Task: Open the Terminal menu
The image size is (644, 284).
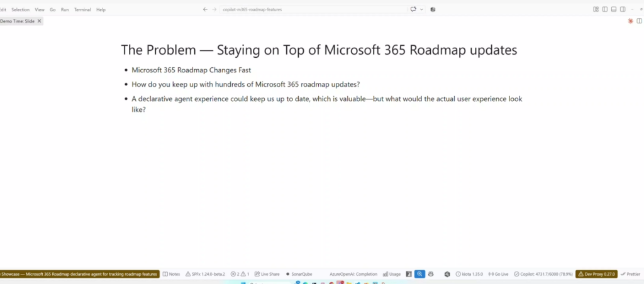Action: [82, 9]
